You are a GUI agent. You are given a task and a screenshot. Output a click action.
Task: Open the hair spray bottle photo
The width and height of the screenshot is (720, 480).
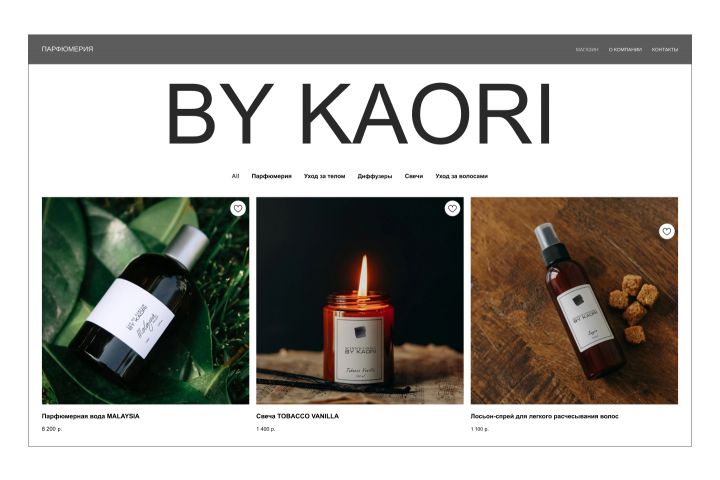574,301
